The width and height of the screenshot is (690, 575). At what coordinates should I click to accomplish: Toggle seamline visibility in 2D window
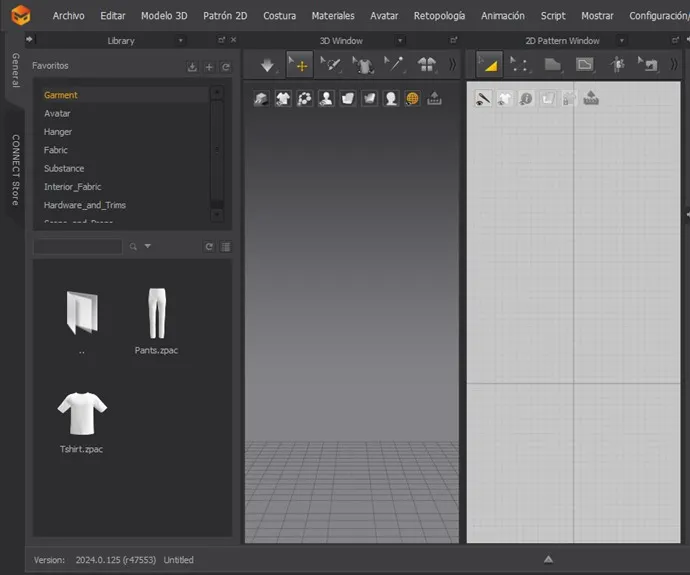point(483,99)
